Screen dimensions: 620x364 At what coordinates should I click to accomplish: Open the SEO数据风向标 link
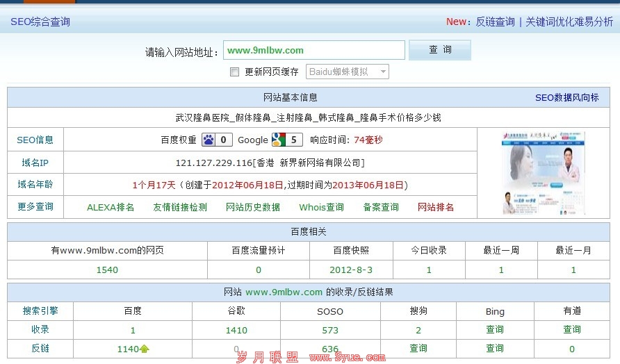point(566,98)
